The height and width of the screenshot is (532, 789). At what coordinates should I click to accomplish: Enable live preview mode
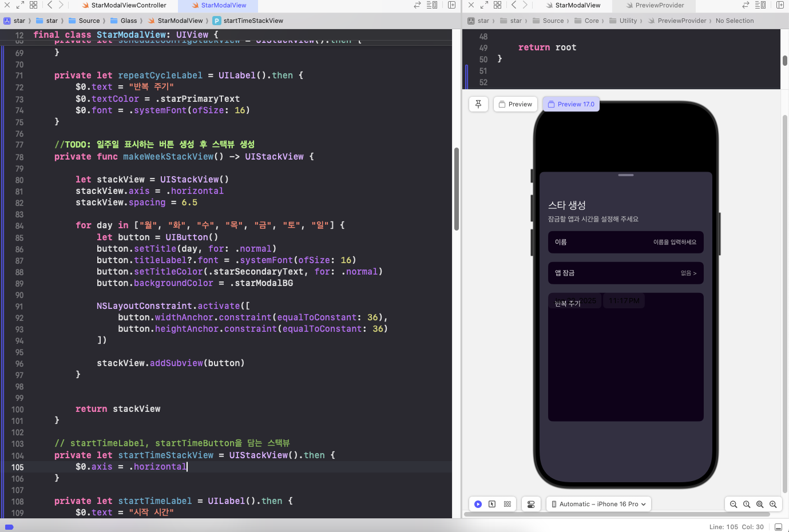(478, 504)
